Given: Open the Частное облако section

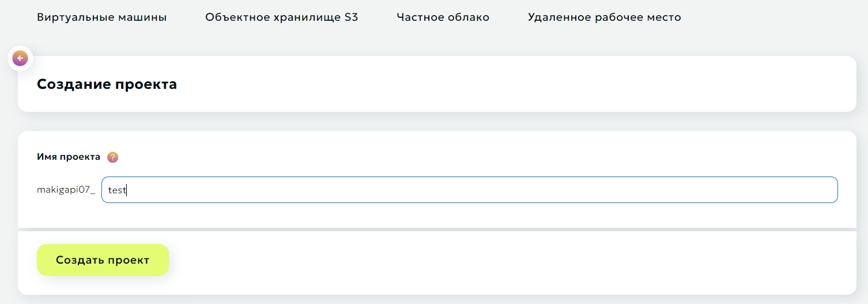Looking at the screenshot, I should [443, 17].
